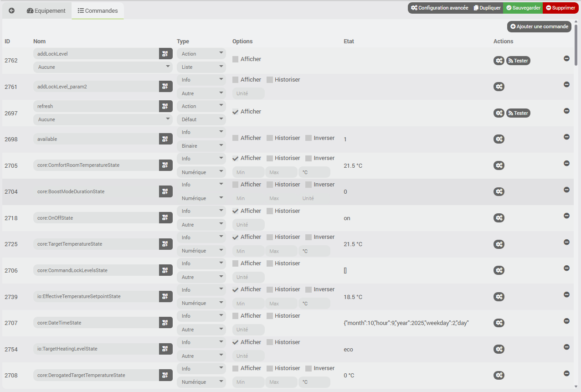Click Ajouter une commande

click(x=539, y=26)
